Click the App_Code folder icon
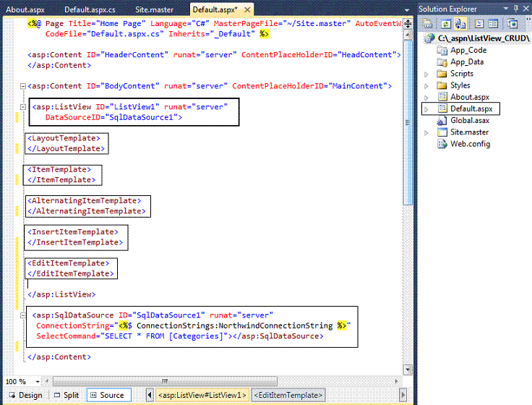This screenshot has width=532, height=405. (442, 51)
